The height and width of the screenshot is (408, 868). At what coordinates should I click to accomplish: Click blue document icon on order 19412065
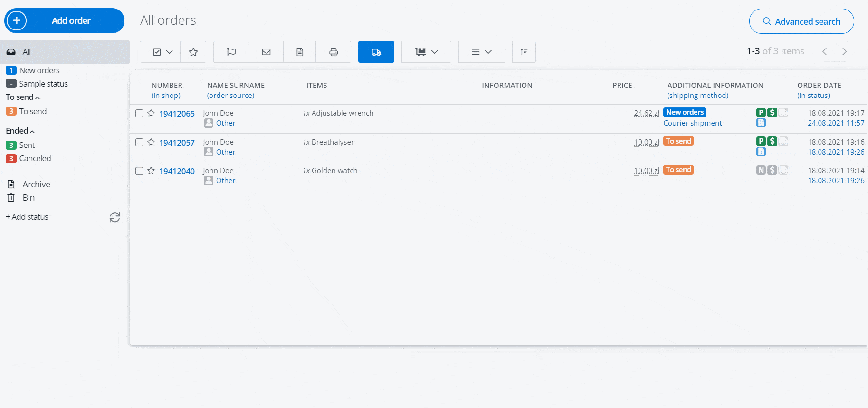coord(761,123)
